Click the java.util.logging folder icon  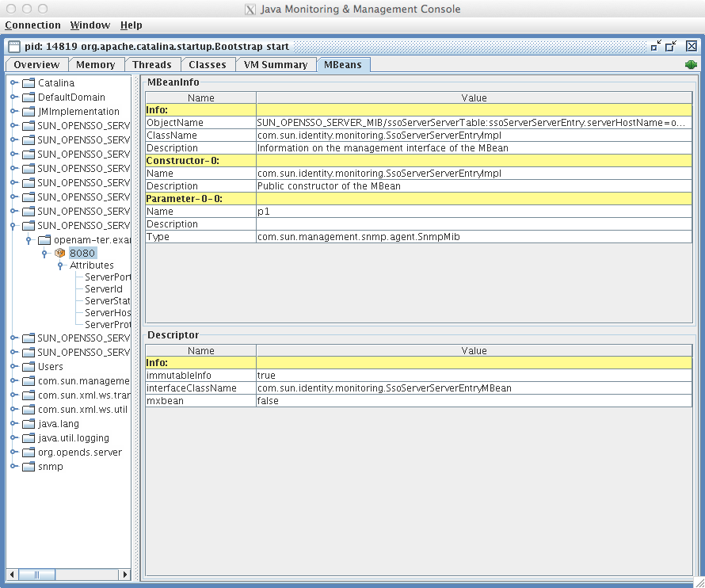[x=27, y=437]
